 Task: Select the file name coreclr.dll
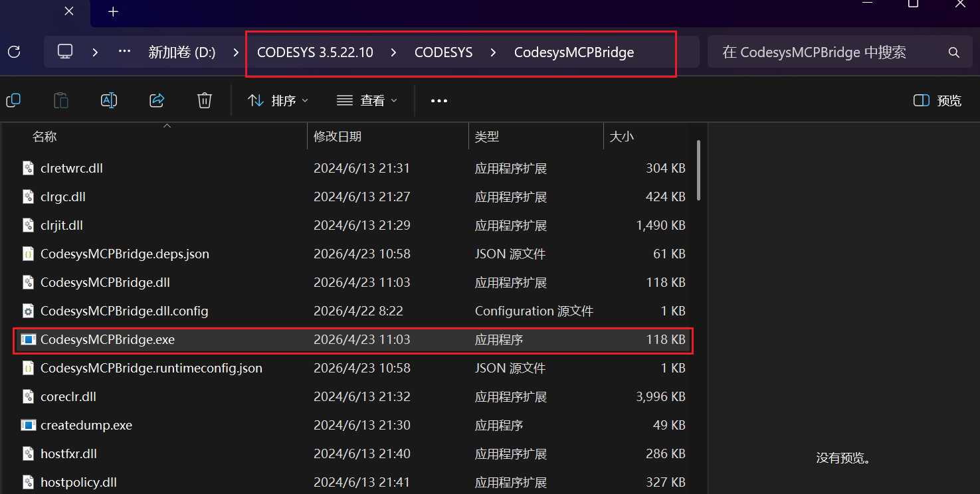[68, 397]
